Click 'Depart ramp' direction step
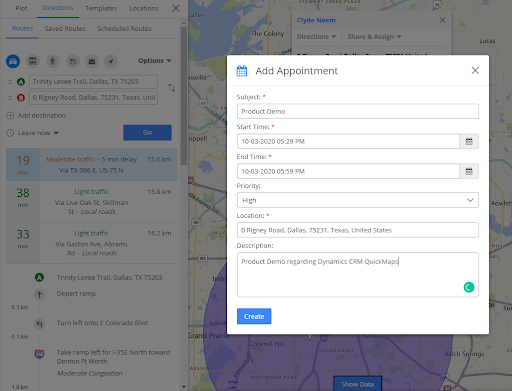Viewport: 512px width, 391px height. (76, 294)
